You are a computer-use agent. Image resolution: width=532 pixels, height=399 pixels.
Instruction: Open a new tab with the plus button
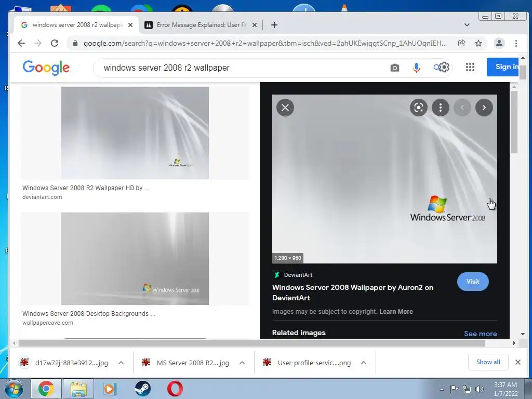pyautogui.click(x=274, y=25)
